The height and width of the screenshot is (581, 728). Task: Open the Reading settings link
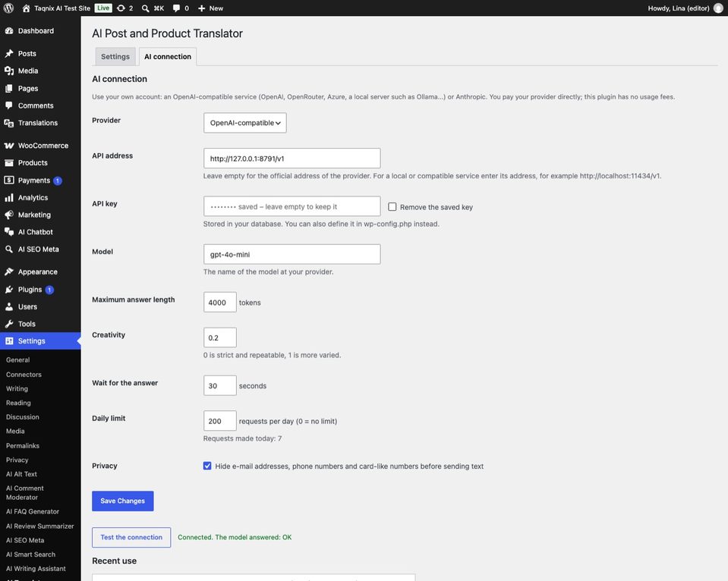point(18,403)
